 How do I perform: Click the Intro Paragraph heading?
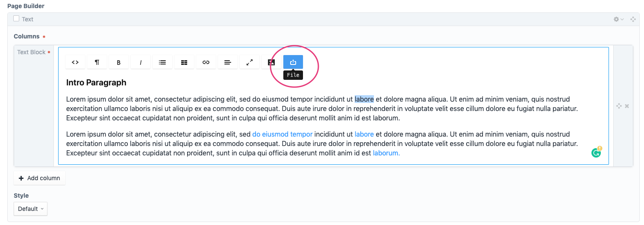[96, 82]
